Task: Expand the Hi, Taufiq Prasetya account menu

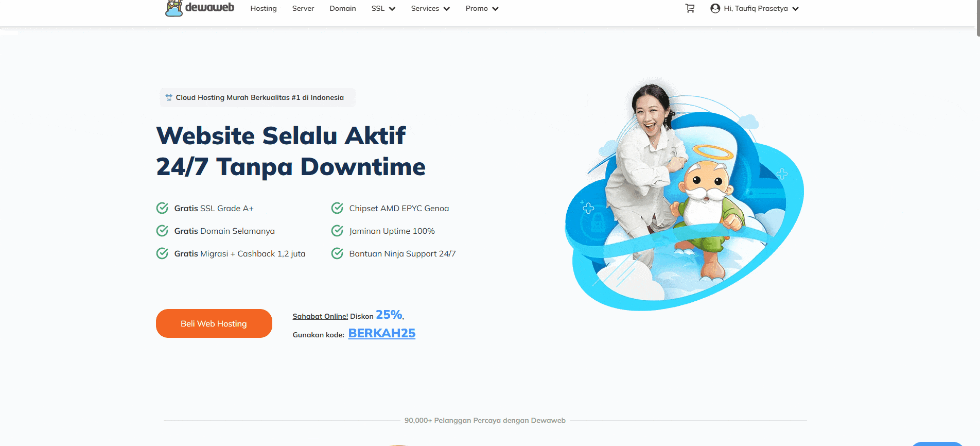Action: tap(755, 8)
